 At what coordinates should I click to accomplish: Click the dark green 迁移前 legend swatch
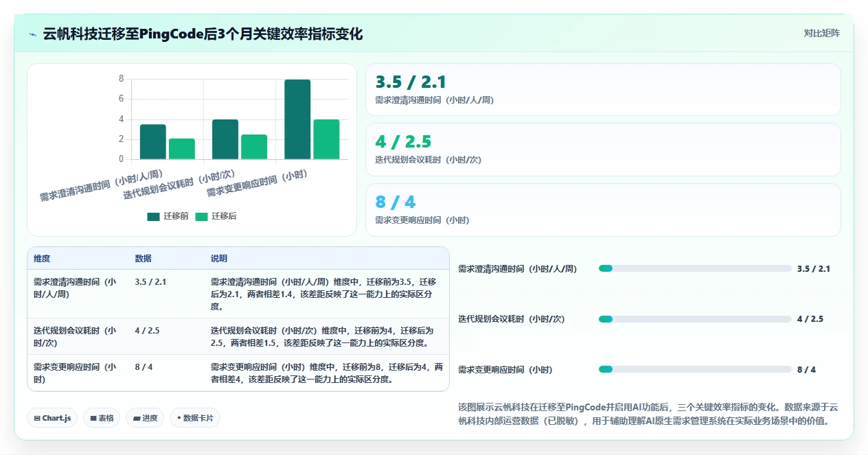153,216
